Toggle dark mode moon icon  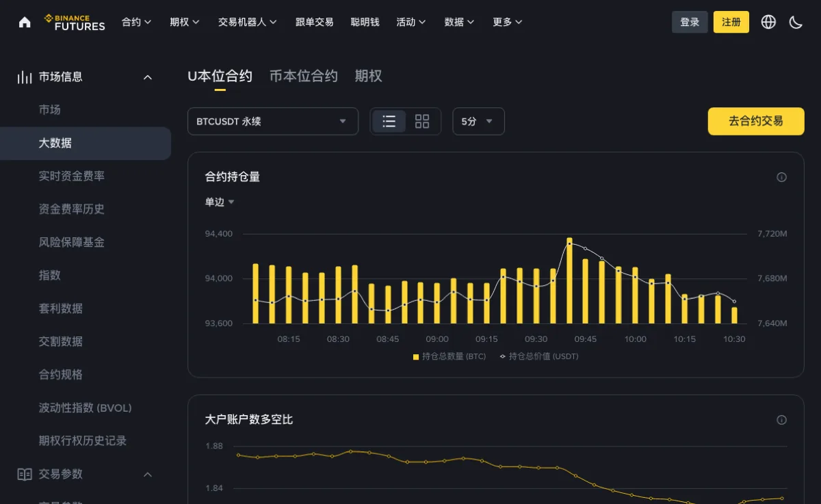[x=796, y=22]
